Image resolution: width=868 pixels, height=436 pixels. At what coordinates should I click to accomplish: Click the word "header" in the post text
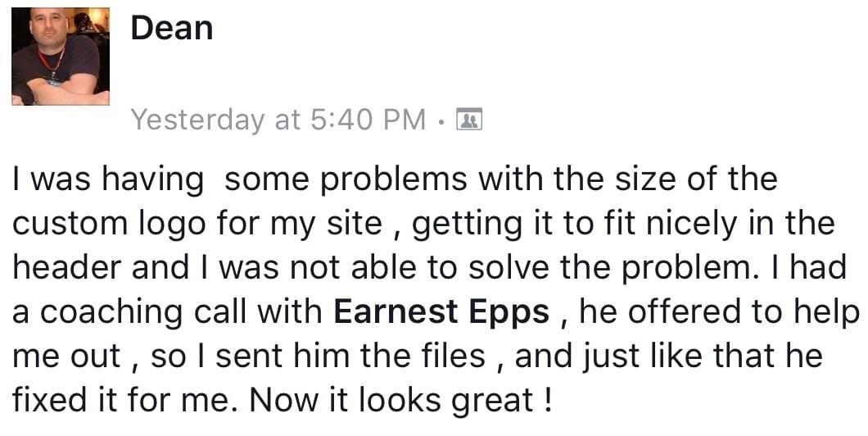pos(67,268)
